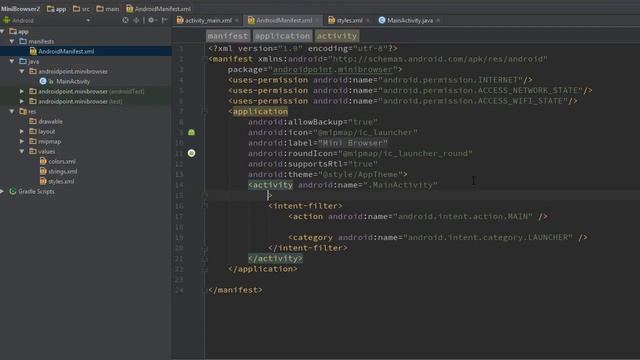The width and height of the screenshot is (640, 360).
Task: Expand androidpoint.minibrowser (androidTest) package
Action: 22,91
